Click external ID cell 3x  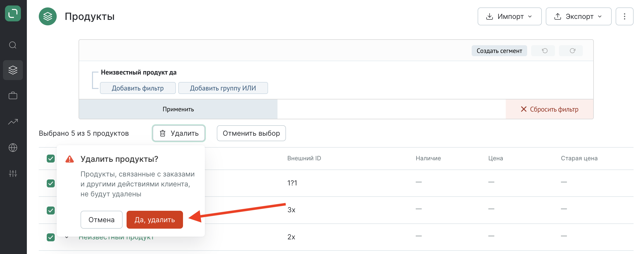coord(291,210)
